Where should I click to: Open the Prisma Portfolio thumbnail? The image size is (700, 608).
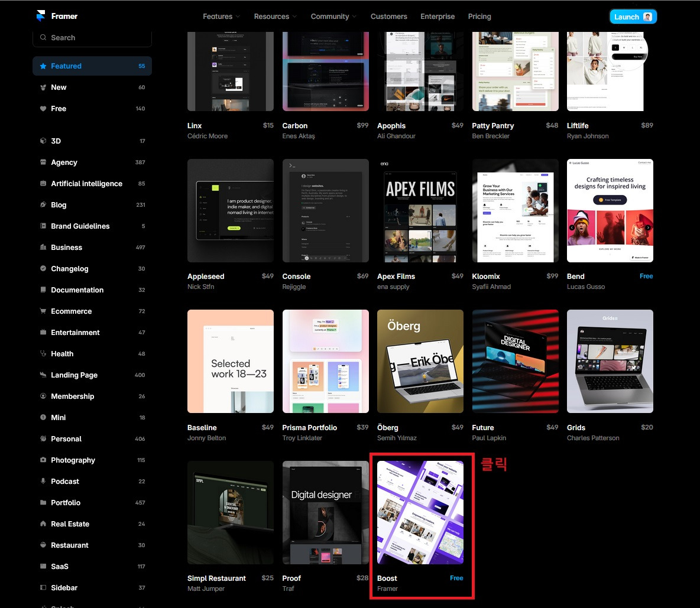tap(325, 362)
